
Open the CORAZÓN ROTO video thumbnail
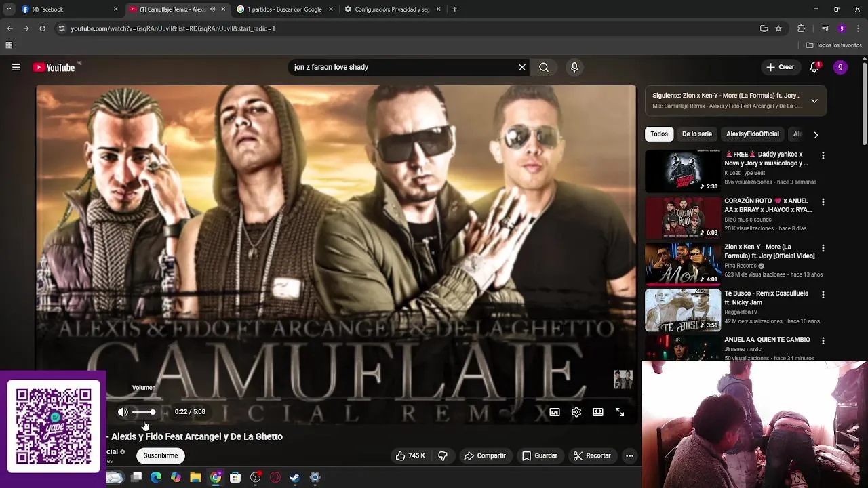tap(683, 218)
